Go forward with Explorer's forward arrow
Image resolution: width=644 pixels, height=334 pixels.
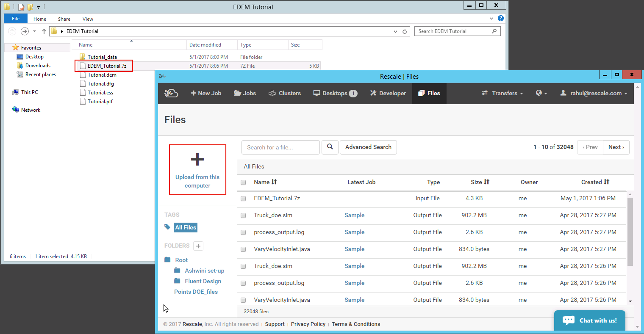click(x=25, y=31)
